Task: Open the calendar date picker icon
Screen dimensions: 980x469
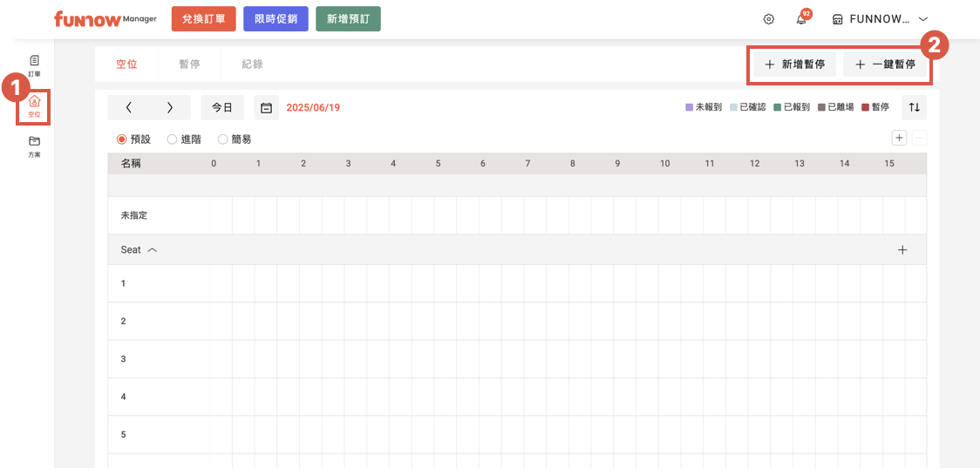Action: (x=267, y=108)
